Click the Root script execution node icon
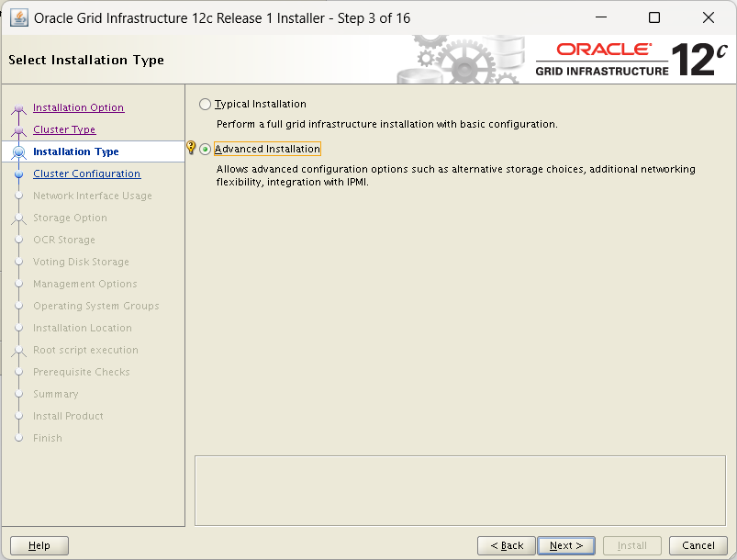 click(18, 351)
